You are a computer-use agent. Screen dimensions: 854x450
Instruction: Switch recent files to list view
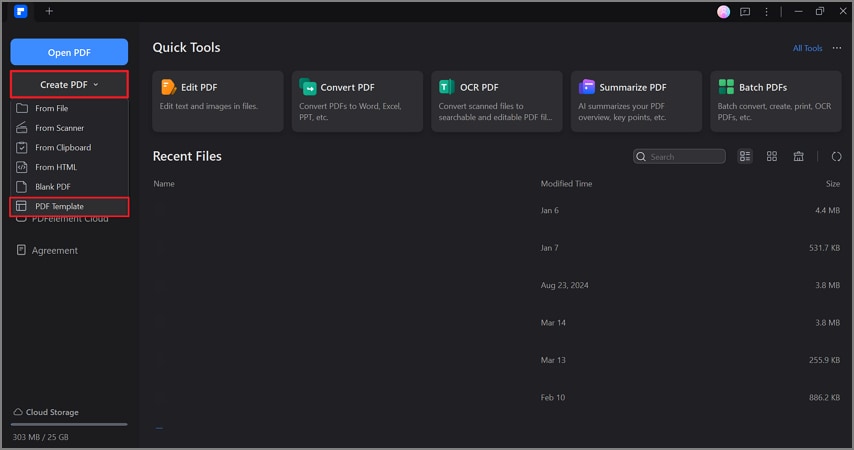pyautogui.click(x=745, y=156)
